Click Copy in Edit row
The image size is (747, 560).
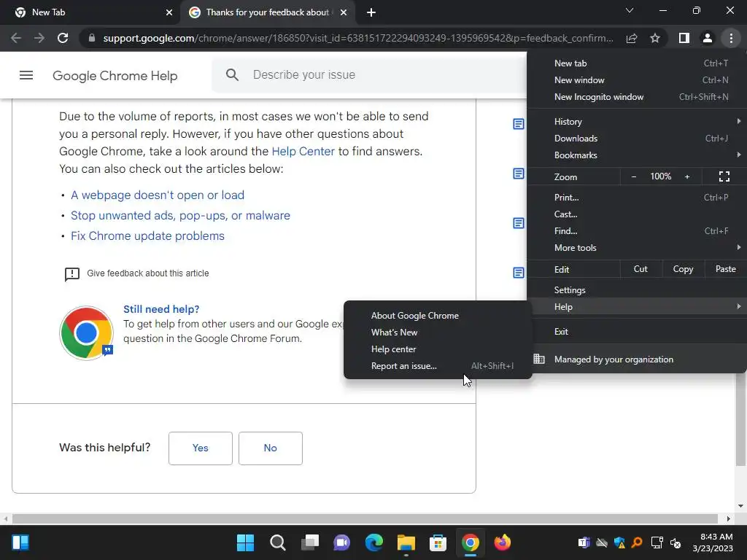(683, 269)
